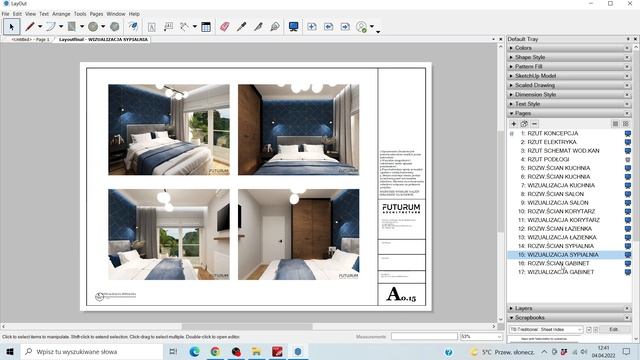Open the Pages menu
Image resolution: width=640 pixels, height=360 pixels.
[x=96, y=14]
